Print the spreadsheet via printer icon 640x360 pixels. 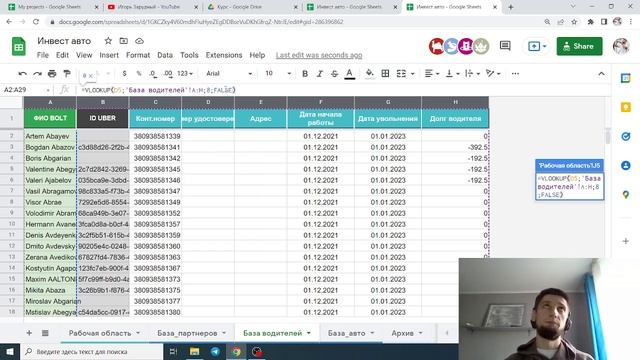(52, 73)
